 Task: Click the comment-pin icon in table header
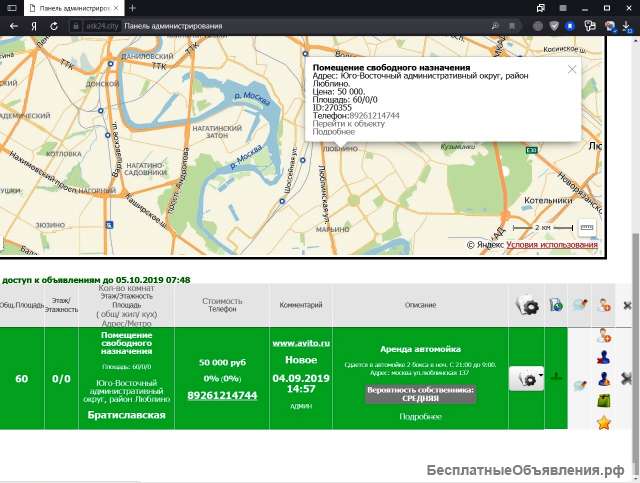[580, 305]
